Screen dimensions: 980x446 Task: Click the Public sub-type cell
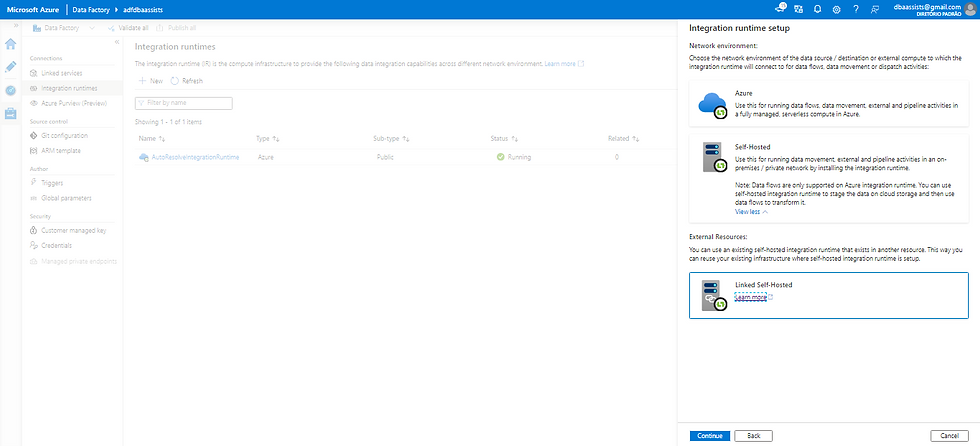(x=385, y=157)
